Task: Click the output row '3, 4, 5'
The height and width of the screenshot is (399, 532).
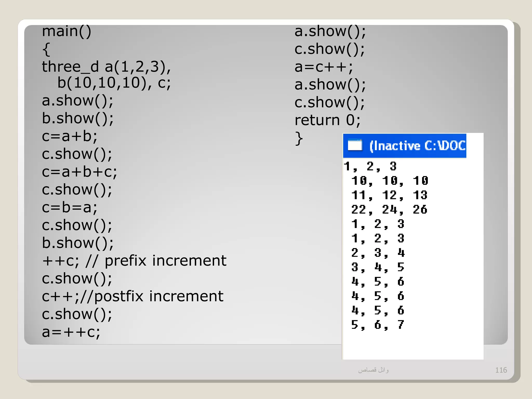Action: (x=378, y=267)
